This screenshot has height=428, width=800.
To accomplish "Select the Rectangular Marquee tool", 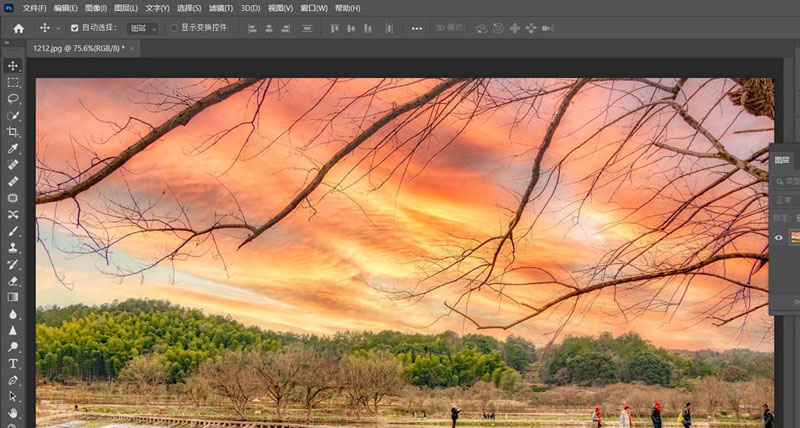I will 13,83.
